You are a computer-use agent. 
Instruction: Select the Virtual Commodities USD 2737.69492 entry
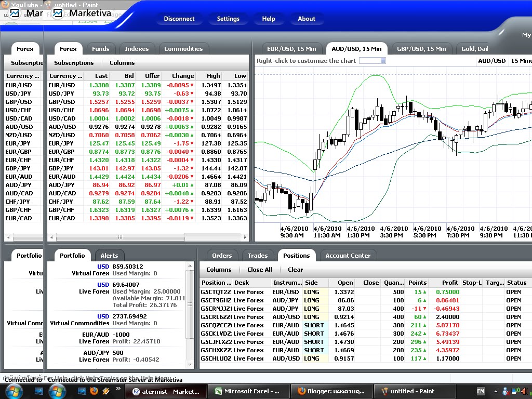point(117,320)
